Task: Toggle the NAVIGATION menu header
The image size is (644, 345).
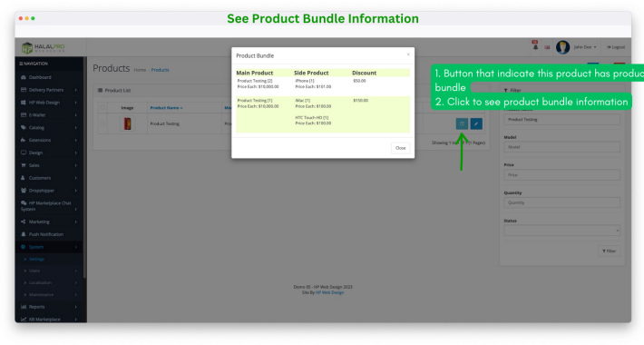Action: click(34, 64)
